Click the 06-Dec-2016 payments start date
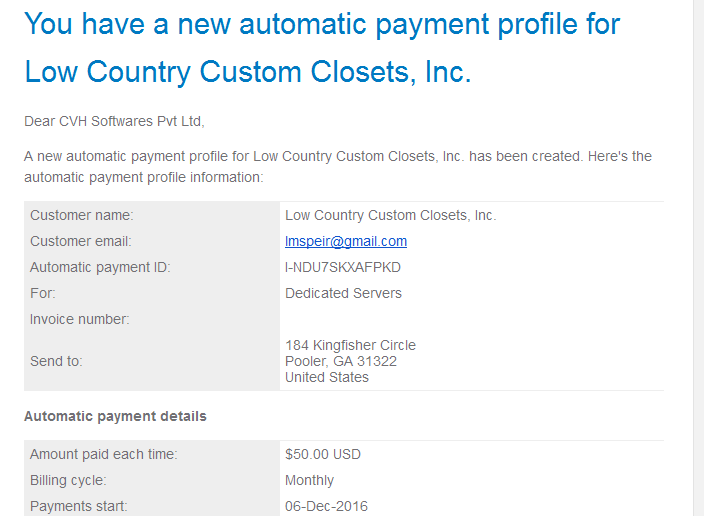This screenshot has width=704, height=516. pyautogui.click(x=326, y=506)
